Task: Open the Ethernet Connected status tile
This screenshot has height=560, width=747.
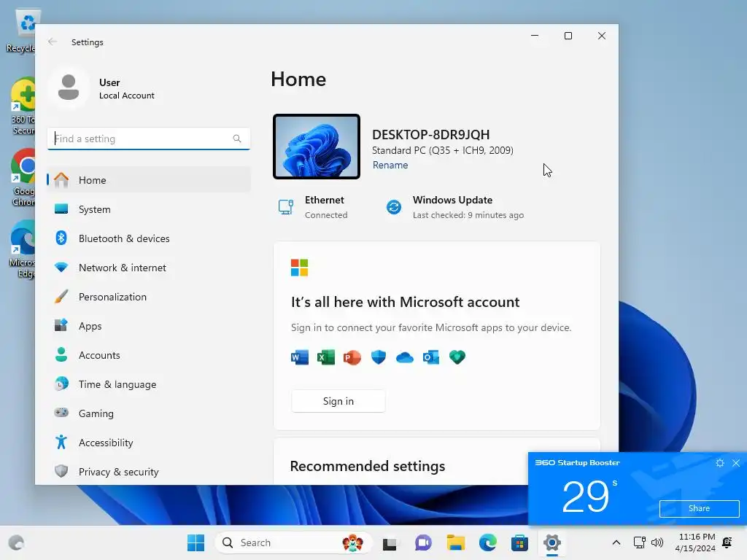Action: [313, 207]
